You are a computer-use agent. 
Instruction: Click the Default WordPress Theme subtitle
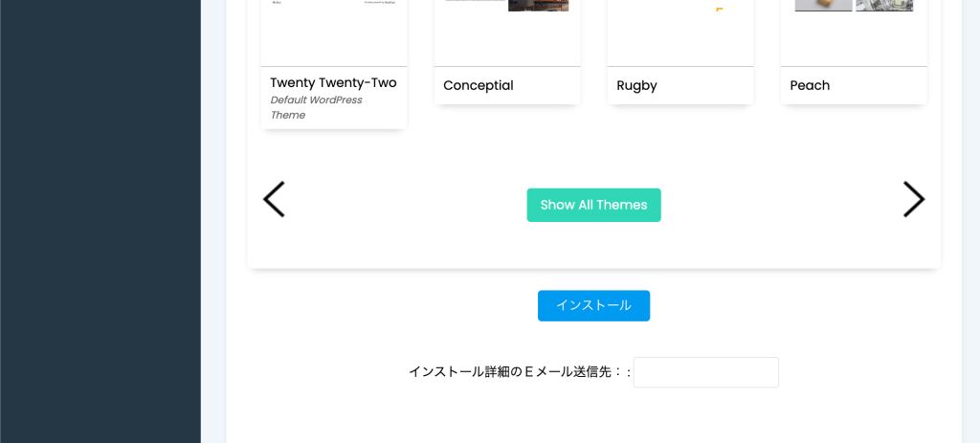click(316, 107)
